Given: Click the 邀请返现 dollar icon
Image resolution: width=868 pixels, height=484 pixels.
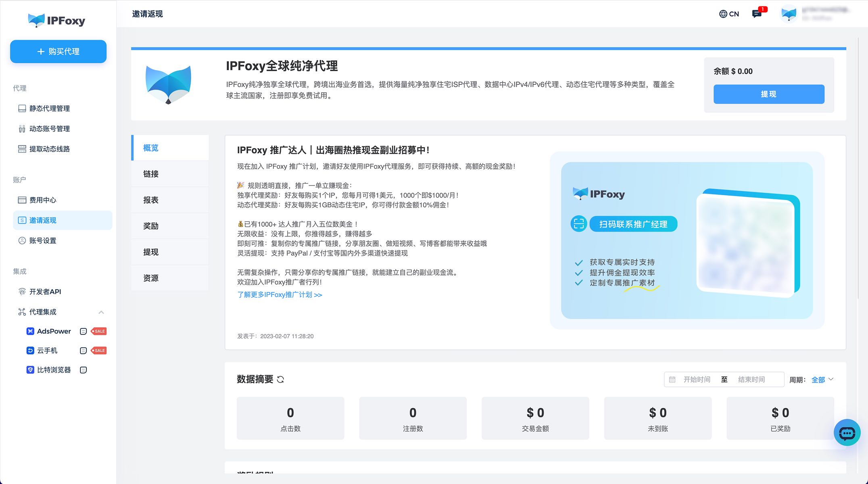Looking at the screenshot, I should click(x=22, y=220).
